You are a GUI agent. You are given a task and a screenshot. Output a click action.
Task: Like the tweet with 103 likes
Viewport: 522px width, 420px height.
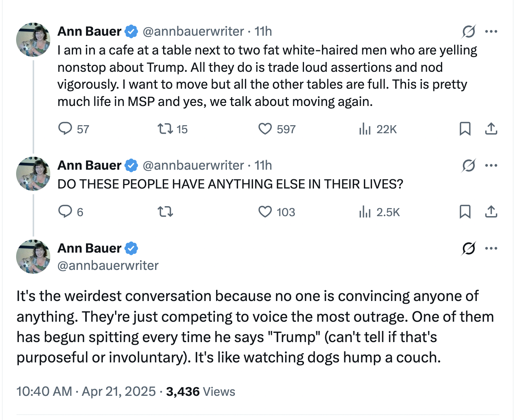265,212
